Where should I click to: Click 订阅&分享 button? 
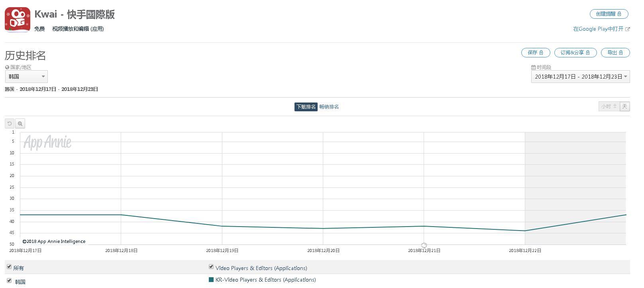pos(575,53)
